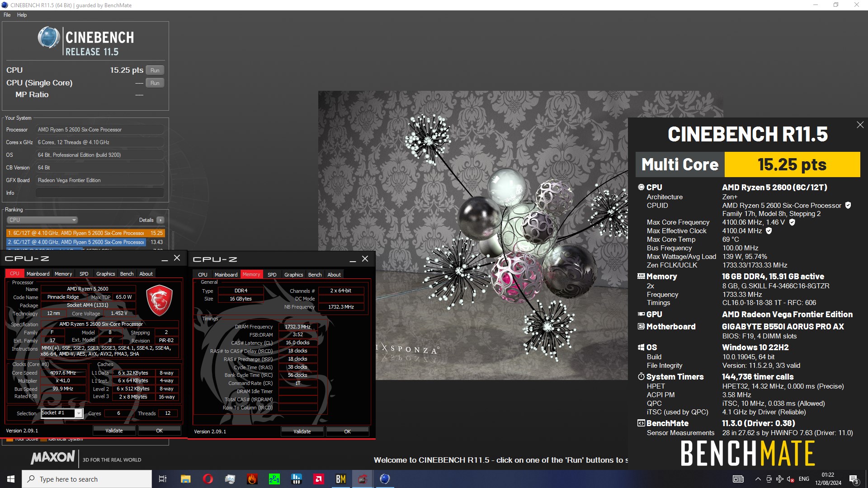Click the shield icon beside Max Effective Clock
The height and width of the screenshot is (488, 868).
point(769,230)
